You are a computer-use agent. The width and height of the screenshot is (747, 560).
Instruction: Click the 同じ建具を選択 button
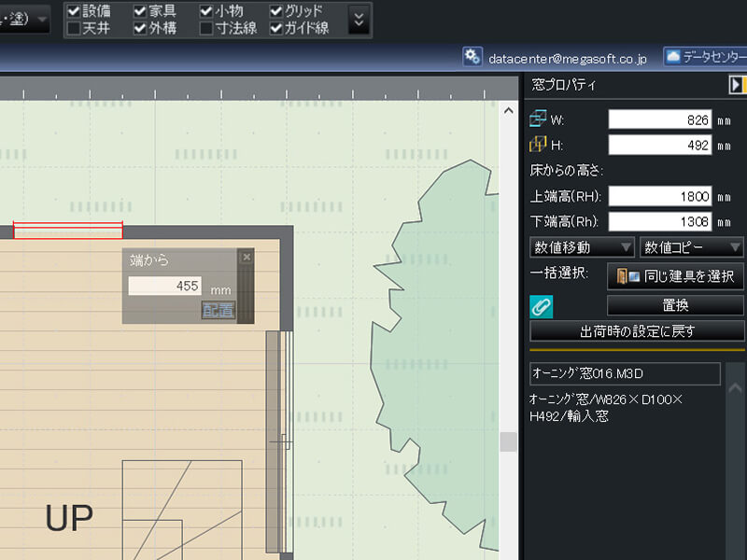tap(675, 276)
